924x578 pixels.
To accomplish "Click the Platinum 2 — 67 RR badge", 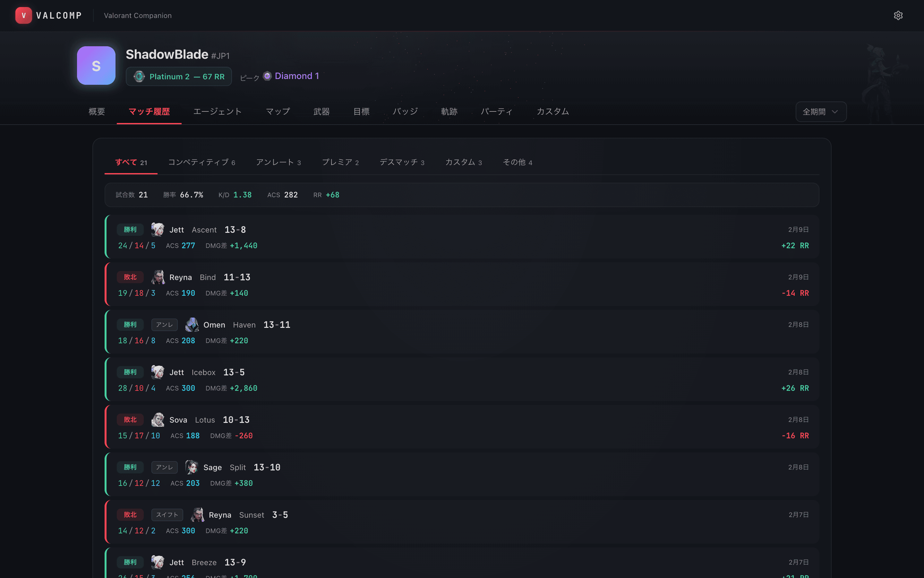I will [x=179, y=76].
